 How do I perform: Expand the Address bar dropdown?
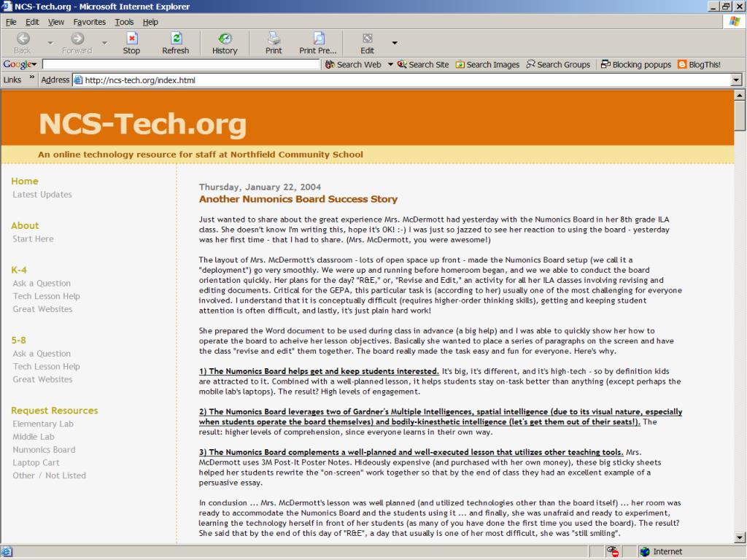click(x=736, y=80)
